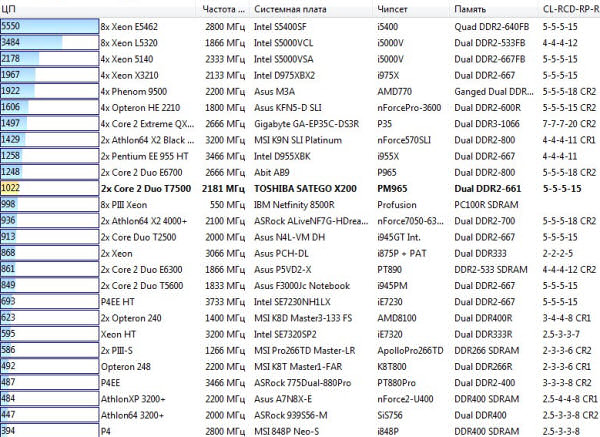This screenshot has width=600, height=437.
Task: Click the ApolloPro266TD chipset cell
Action: tap(410, 351)
